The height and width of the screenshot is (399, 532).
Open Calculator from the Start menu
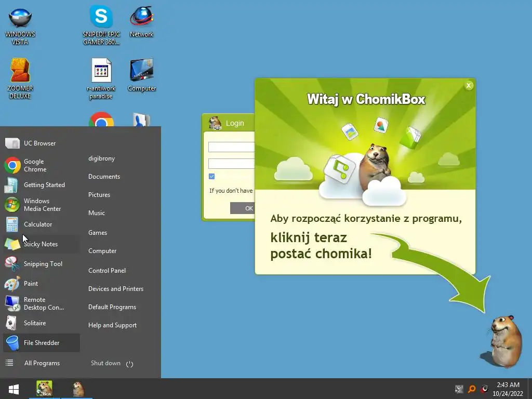pos(41,224)
